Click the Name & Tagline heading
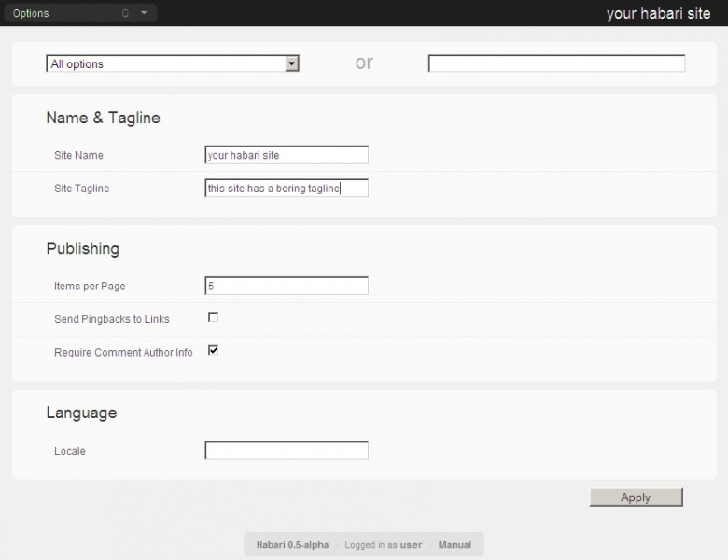Viewport: 728px width, 560px height. 103,118
